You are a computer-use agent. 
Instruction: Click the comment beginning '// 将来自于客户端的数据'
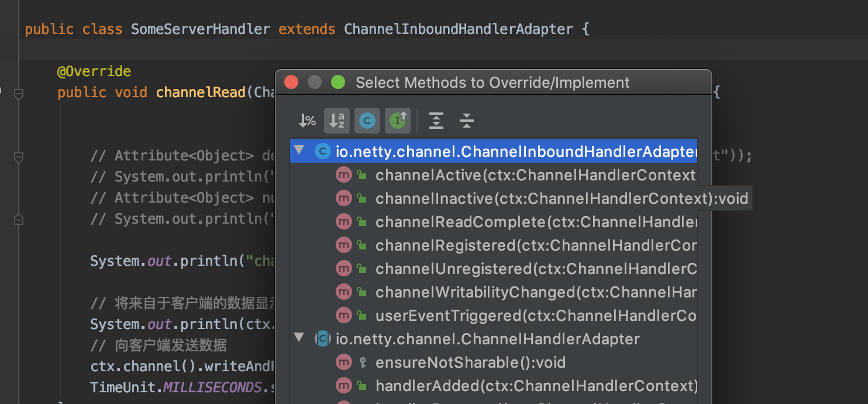pos(182,303)
